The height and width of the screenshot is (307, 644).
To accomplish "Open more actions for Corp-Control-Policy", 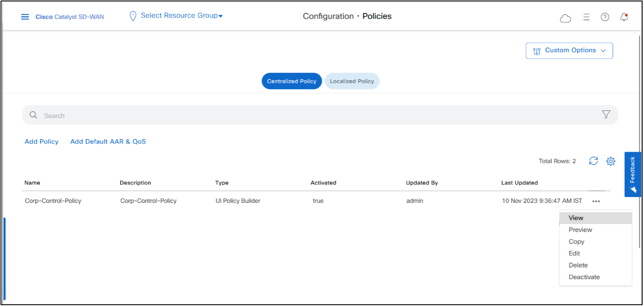I will [596, 201].
